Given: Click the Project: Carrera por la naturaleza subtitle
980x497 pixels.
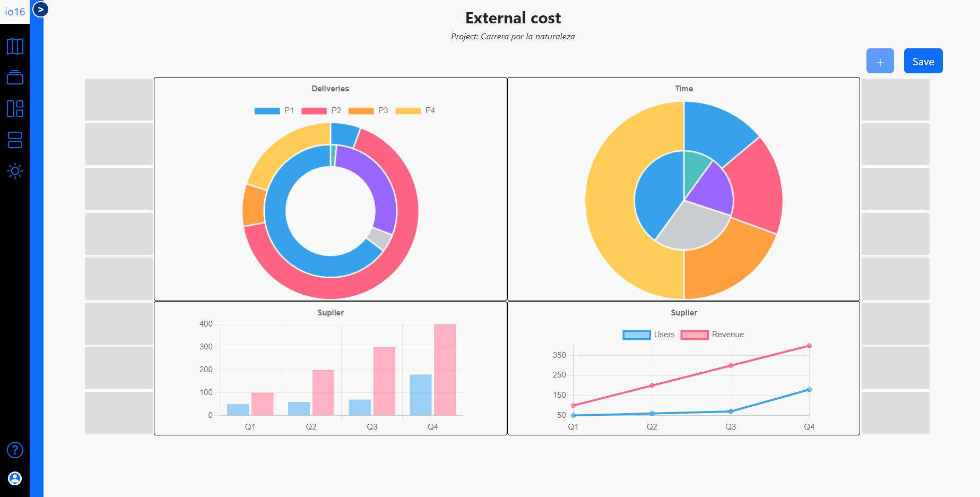Looking at the screenshot, I should tap(513, 37).
